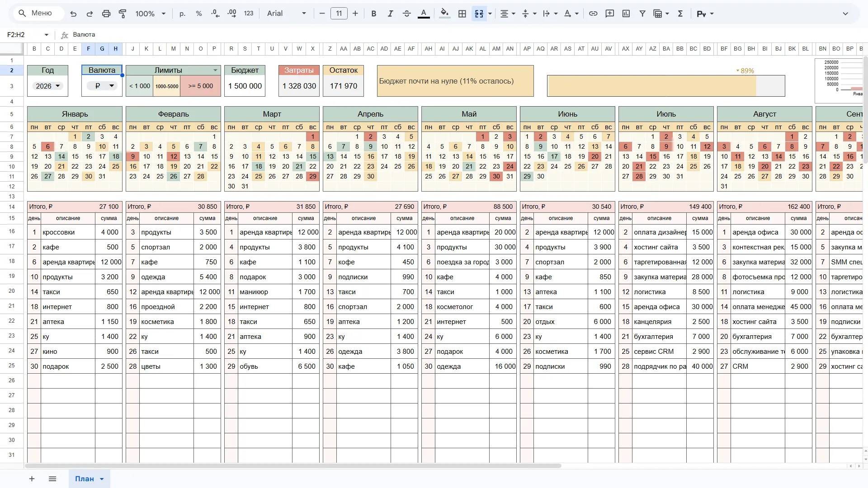
Task: Select the Бюджет value 1 500 000 cell
Action: click(245, 86)
